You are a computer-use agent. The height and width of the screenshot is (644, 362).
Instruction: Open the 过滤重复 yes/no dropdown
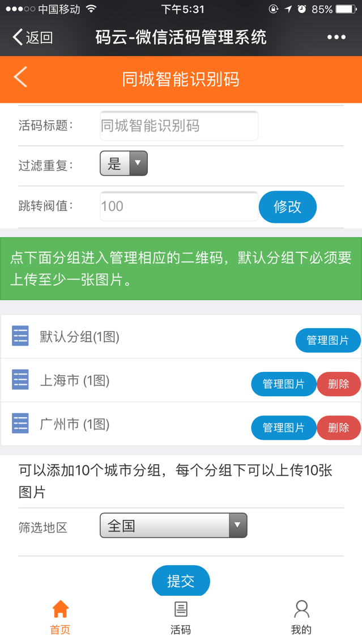(123, 163)
